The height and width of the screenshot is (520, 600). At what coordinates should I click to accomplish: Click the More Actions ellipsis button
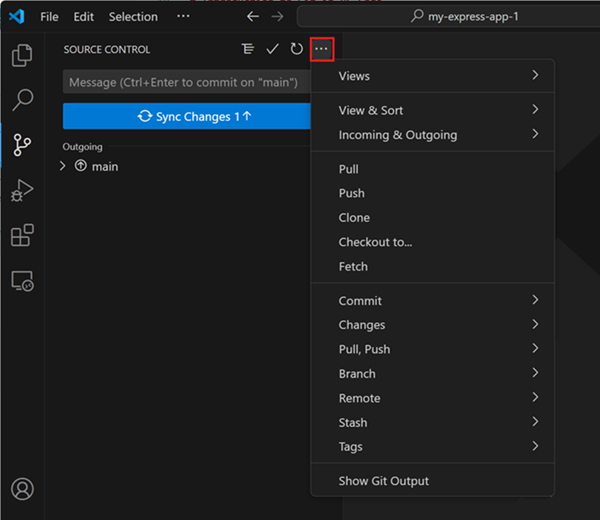pos(321,49)
